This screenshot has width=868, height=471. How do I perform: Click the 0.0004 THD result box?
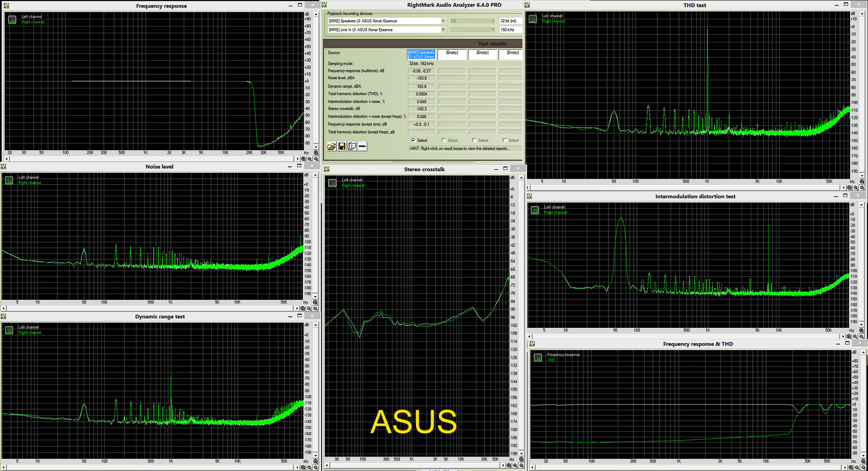421,94
